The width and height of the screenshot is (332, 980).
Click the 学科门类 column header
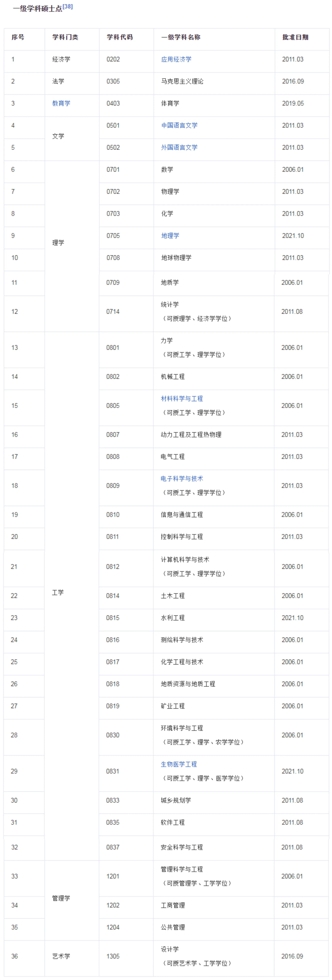click(x=65, y=37)
